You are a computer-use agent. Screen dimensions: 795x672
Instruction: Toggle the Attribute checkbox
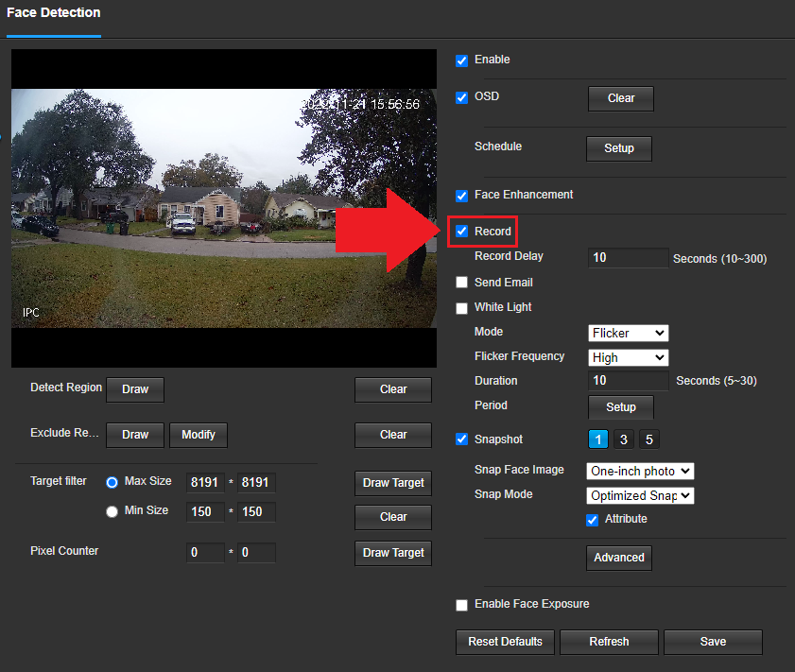[x=592, y=520]
